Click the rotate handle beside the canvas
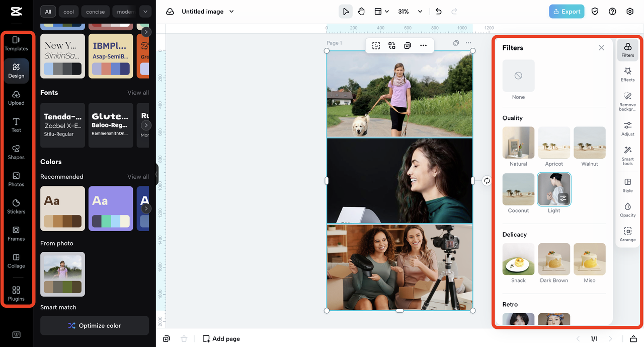The image size is (644, 347). (487, 181)
